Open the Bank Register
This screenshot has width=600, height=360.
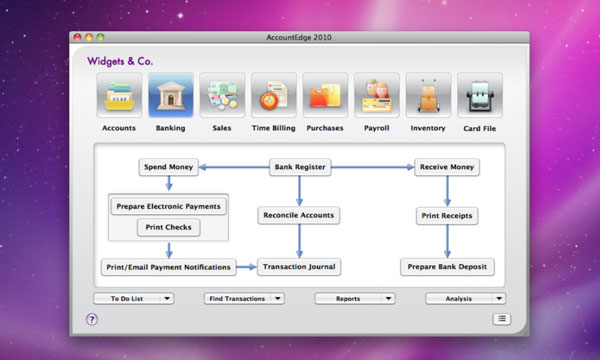pyautogui.click(x=300, y=167)
